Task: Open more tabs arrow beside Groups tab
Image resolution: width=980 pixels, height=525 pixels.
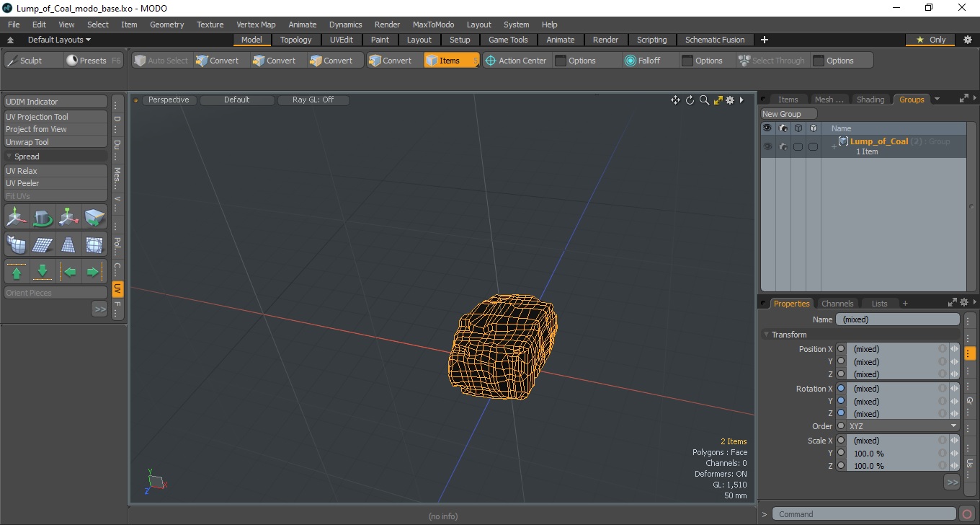Action: (x=937, y=100)
